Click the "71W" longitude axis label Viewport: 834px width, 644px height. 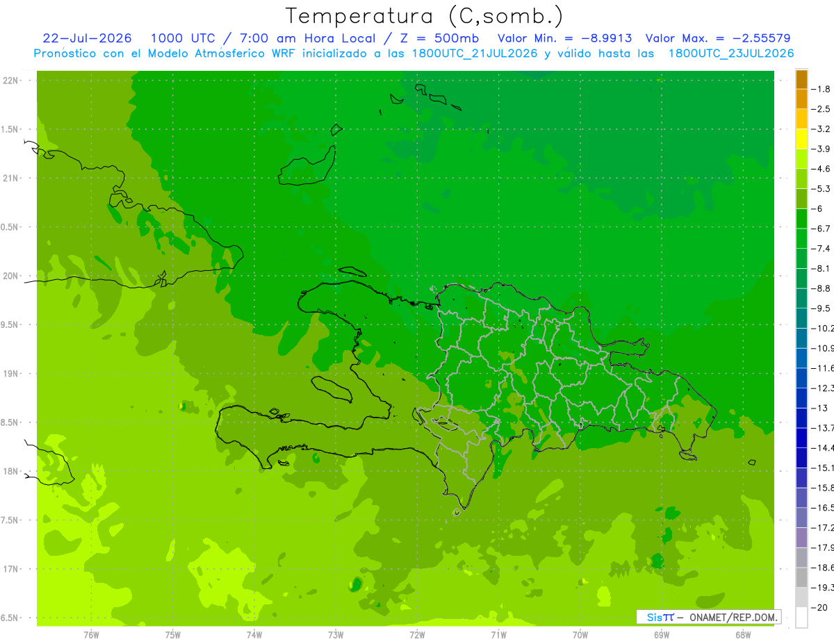click(x=498, y=635)
